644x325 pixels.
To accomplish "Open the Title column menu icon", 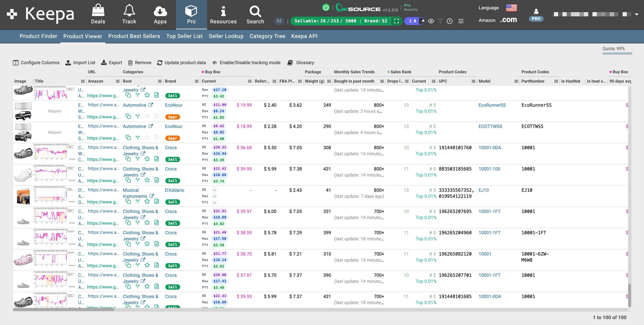I will click(x=83, y=81).
